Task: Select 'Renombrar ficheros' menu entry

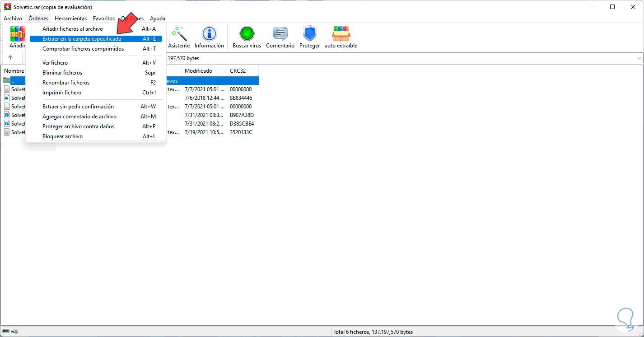Action: click(96, 83)
